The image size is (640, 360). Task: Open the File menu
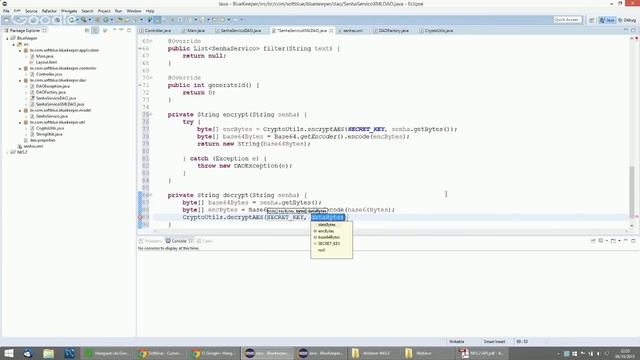pyautogui.click(x=6, y=11)
